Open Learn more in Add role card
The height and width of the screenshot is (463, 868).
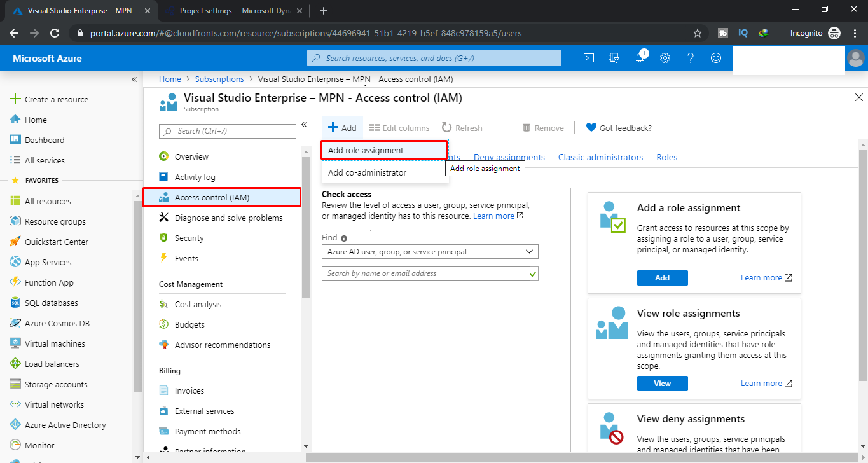coord(766,278)
